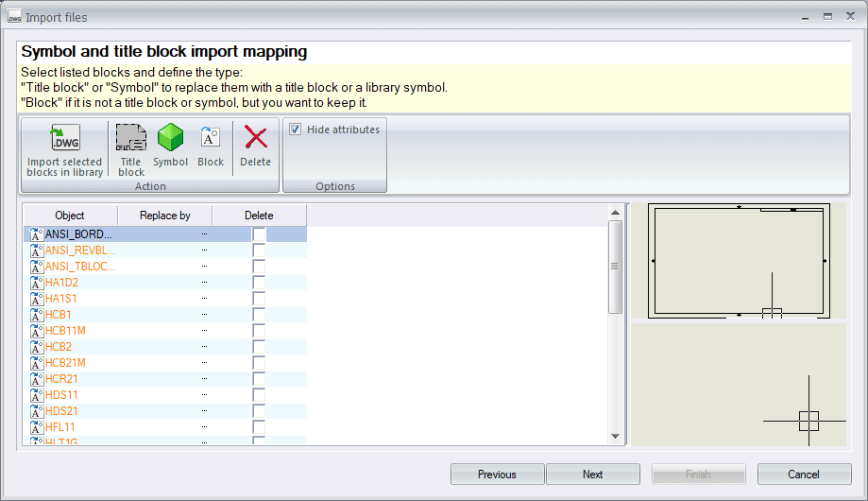Open Replace by ellipsis for ANSI_TBLOC
Viewport: 868px width, 501px height.
[x=204, y=267]
